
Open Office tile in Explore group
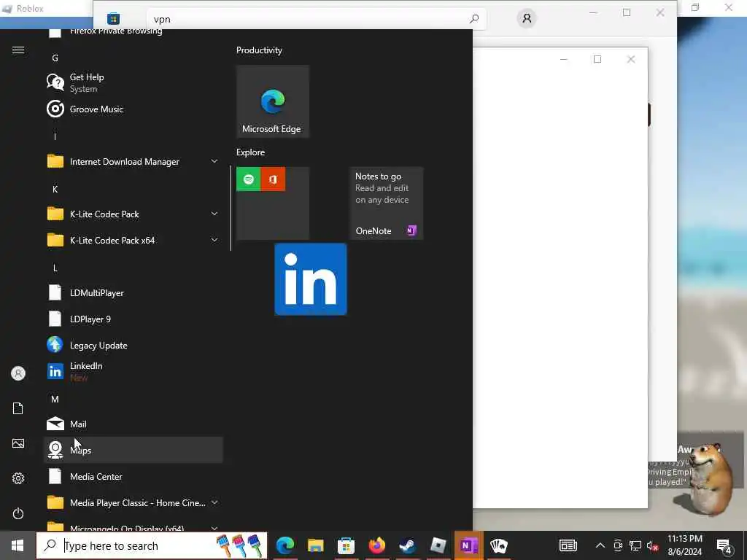[x=273, y=179]
